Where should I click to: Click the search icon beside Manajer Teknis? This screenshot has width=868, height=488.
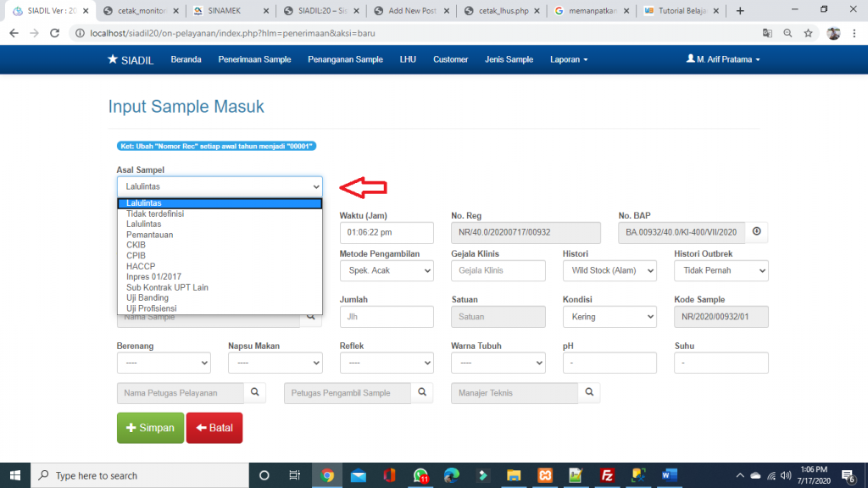589,392
